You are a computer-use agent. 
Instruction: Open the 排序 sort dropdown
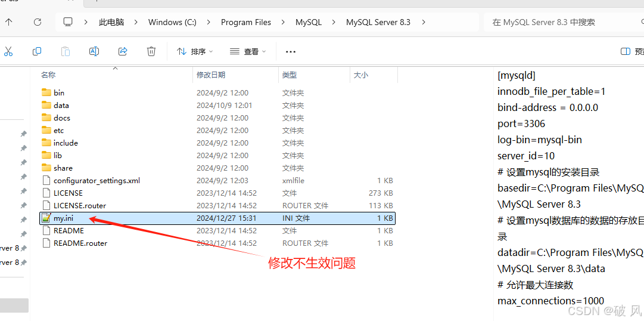(x=195, y=51)
